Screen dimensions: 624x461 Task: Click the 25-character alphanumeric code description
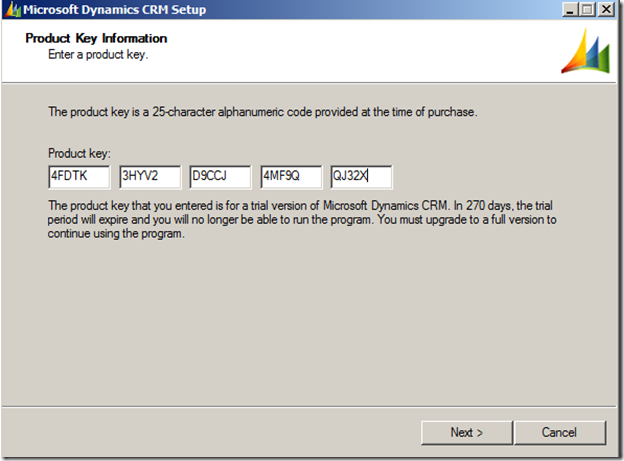tap(263, 112)
